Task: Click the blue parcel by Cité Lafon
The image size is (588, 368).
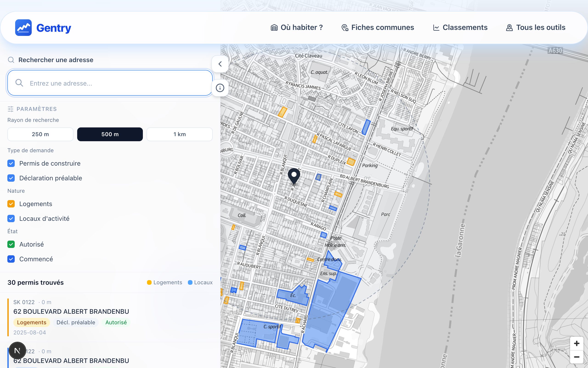Action: (366, 127)
